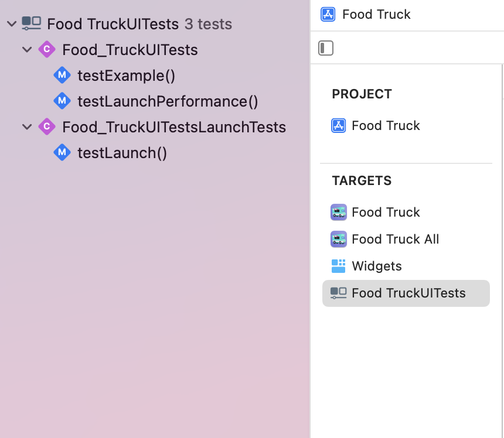The image size is (504, 438).
Task: Click the Xcode project icon in breadcrumb
Action: (x=328, y=15)
